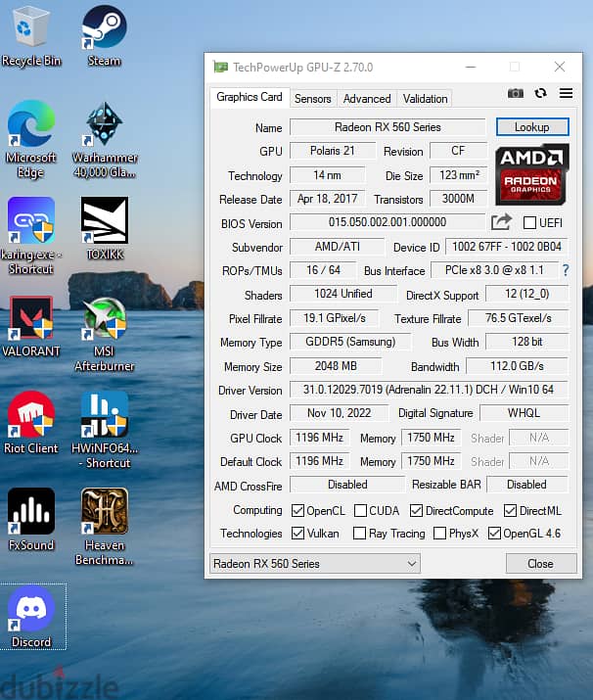Toggle the DirectCompute checkbox

click(416, 511)
